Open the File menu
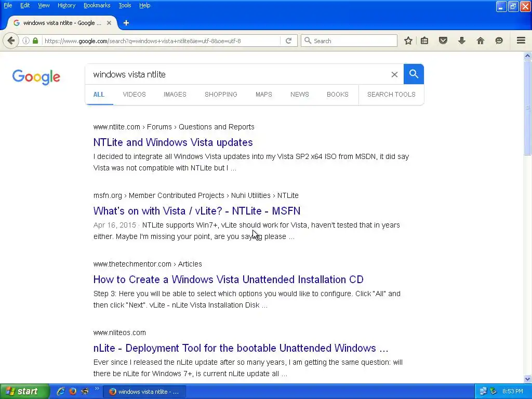 [x=8, y=5]
